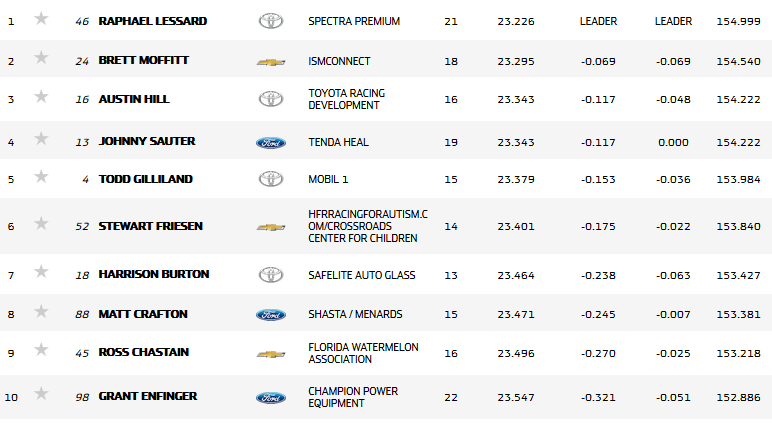Star Todd Gilliland as a favorite driver
Viewport: 772px width, 424px height.
pyautogui.click(x=41, y=177)
